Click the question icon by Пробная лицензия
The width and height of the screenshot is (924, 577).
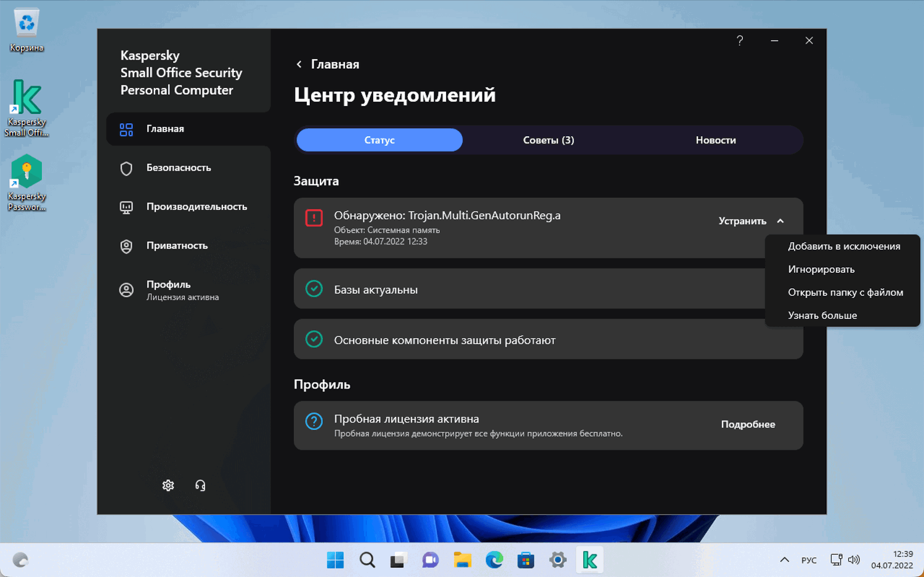[x=314, y=421]
